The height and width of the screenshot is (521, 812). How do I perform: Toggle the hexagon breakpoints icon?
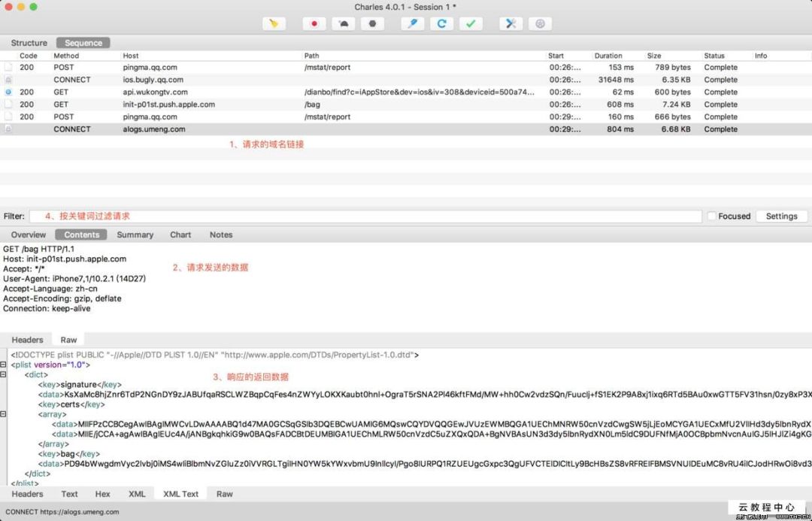tap(372, 24)
